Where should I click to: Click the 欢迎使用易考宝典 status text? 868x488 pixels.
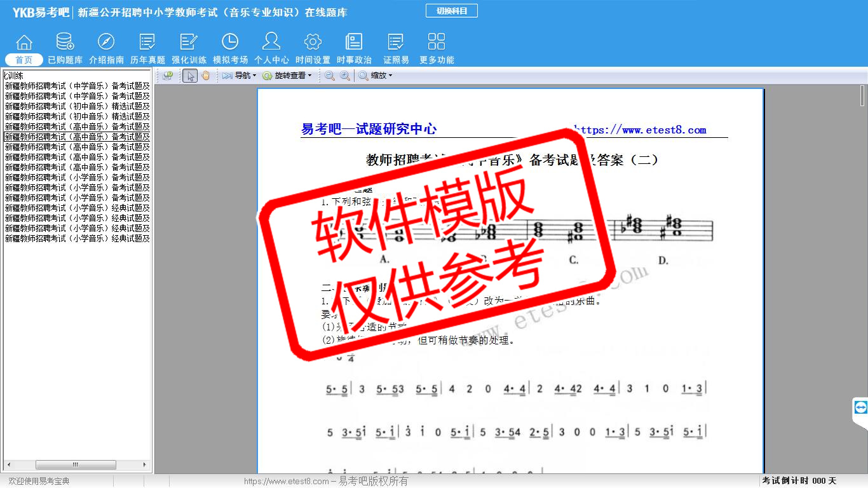pyautogui.click(x=39, y=481)
